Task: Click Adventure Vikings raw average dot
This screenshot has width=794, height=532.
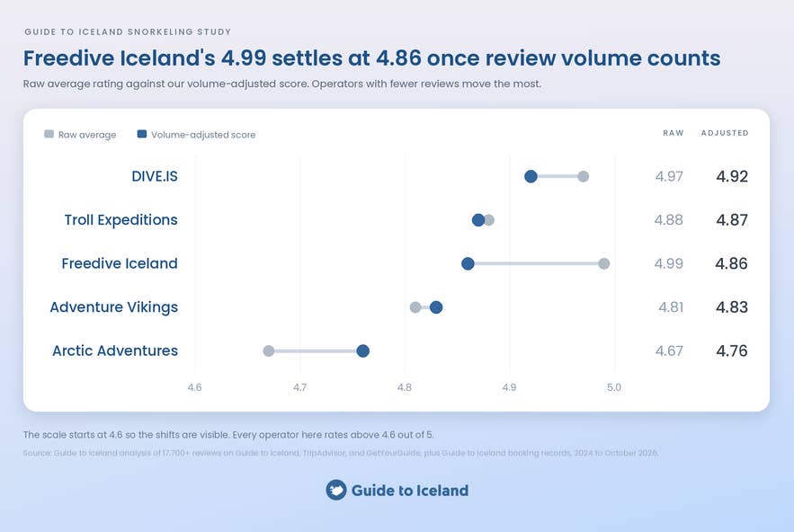Action: pyautogui.click(x=415, y=307)
